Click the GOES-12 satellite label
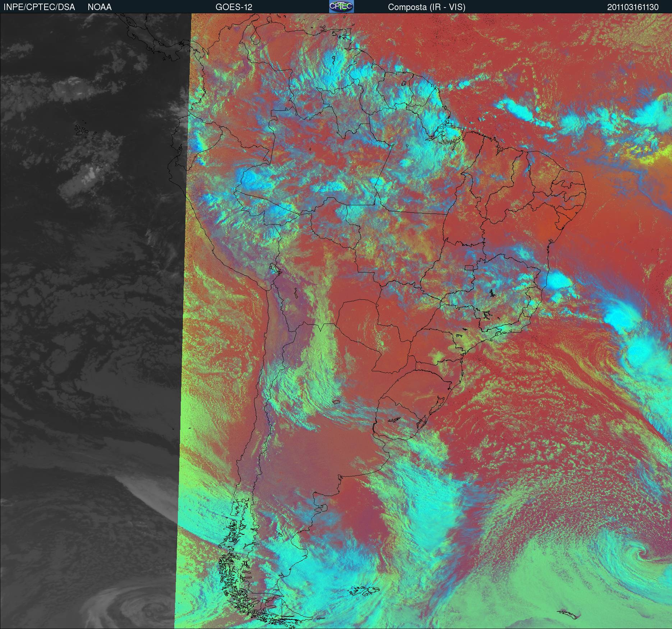 [234, 7]
